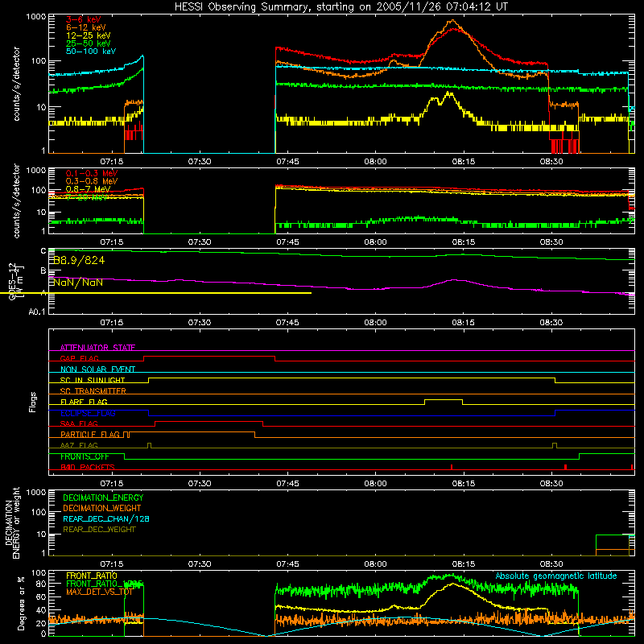This screenshot has height=644, width=644.
Task: Click the B8.9/824 GOES value text
Action: tap(79, 260)
